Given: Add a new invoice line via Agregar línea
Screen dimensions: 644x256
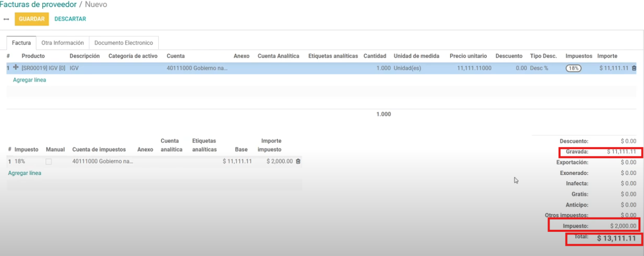Looking at the screenshot, I should (29, 80).
